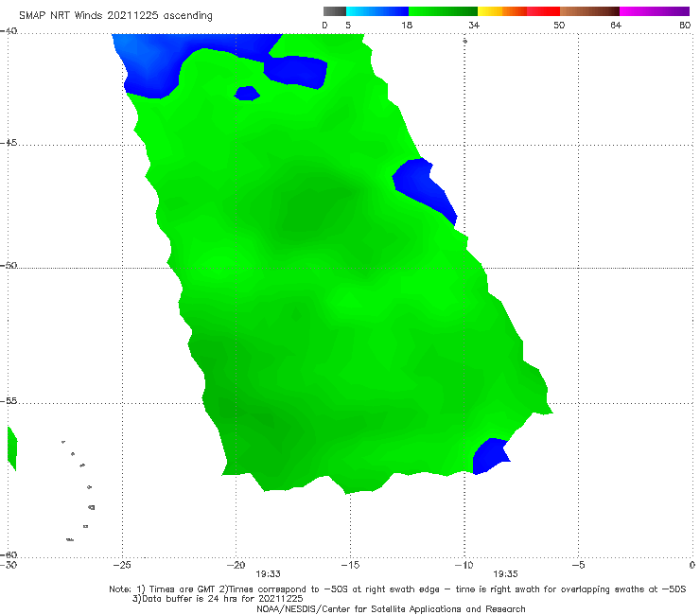Click the longitude axis label '-20'
This screenshot has width=700, height=615.
(x=236, y=565)
